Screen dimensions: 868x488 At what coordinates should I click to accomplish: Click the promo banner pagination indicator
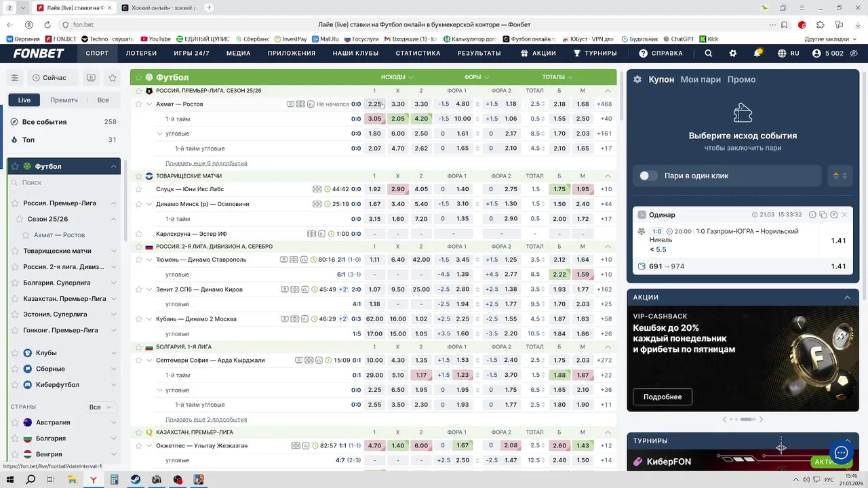(x=742, y=420)
